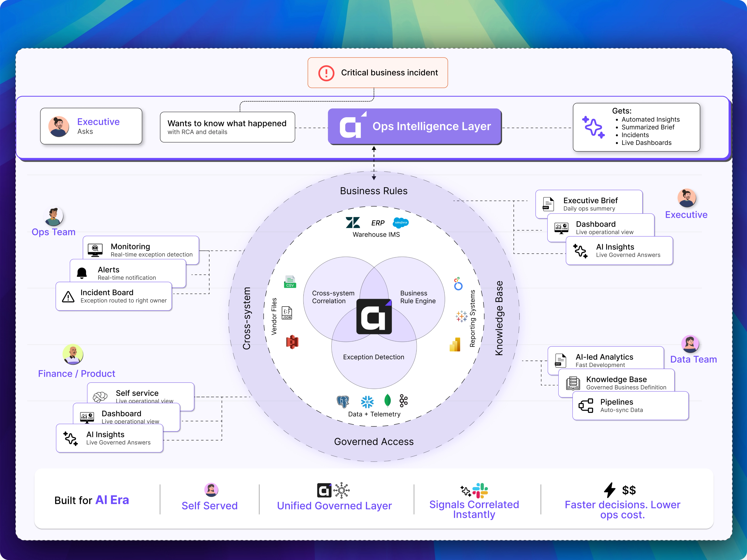Open the Finance Self service card
Viewport: 747px width, 560px height.
[140, 397]
